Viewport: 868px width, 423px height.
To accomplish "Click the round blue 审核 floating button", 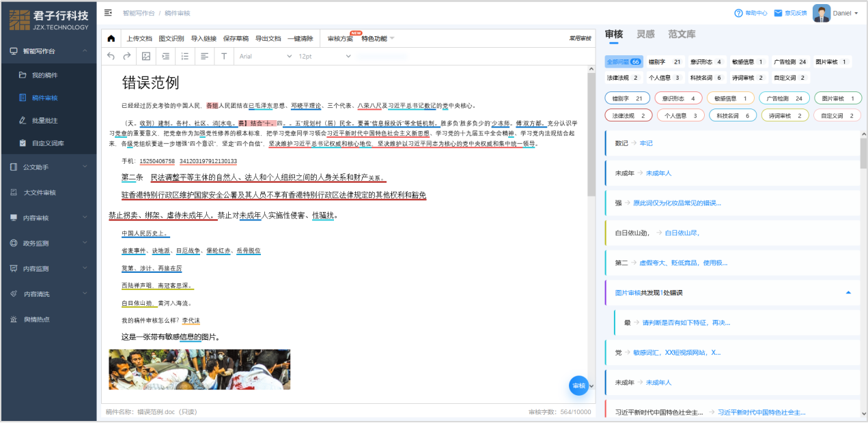I will [x=578, y=385].
